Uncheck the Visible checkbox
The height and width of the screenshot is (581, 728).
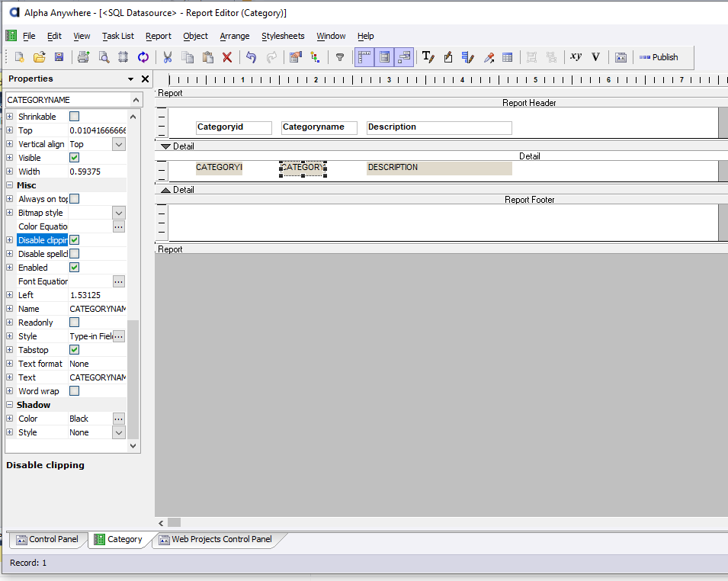(74, 157)
